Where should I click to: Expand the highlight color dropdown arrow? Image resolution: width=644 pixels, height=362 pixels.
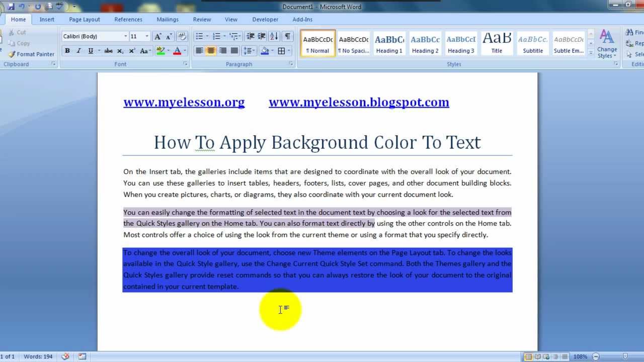pos(169,51)
